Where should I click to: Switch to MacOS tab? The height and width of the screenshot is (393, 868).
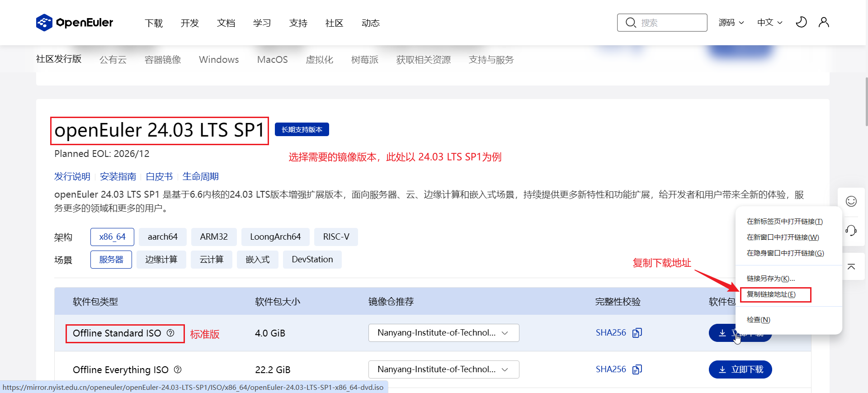[x=273, y=60]
